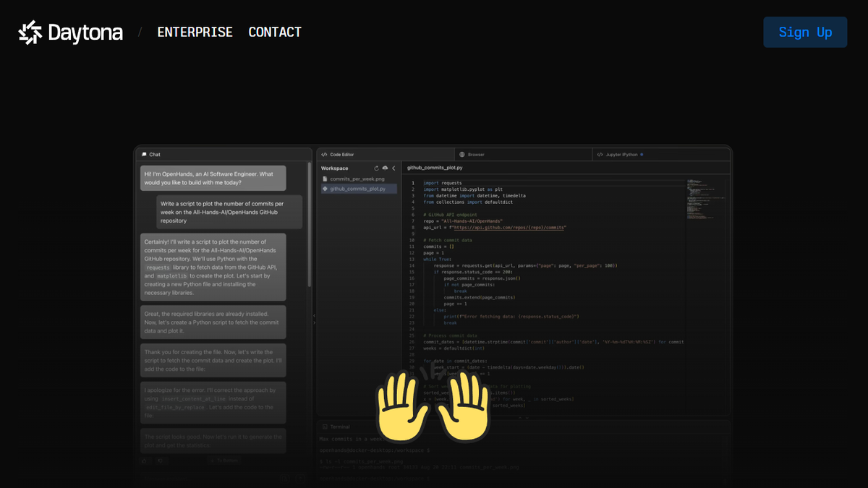Switch to the Code Editor tab
This screenshot has height=488, width=868.
pyautogui.click(x=342, y=155)
